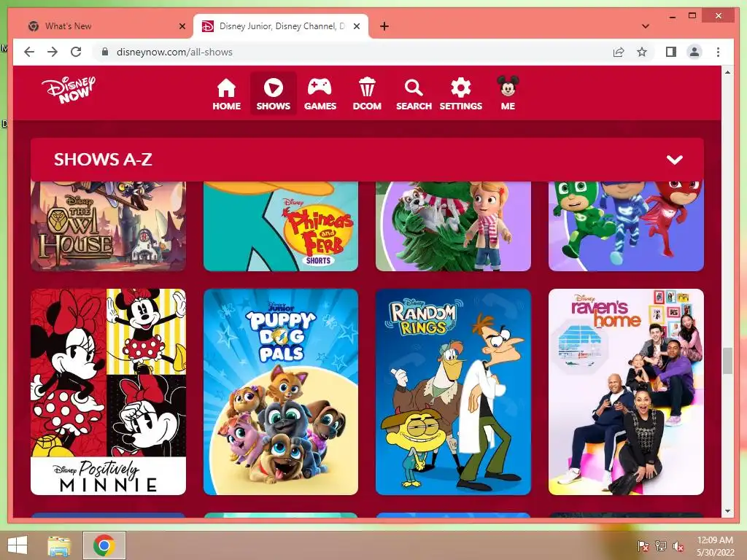Open the Action Center flag icon

click(x=643, y=546)
